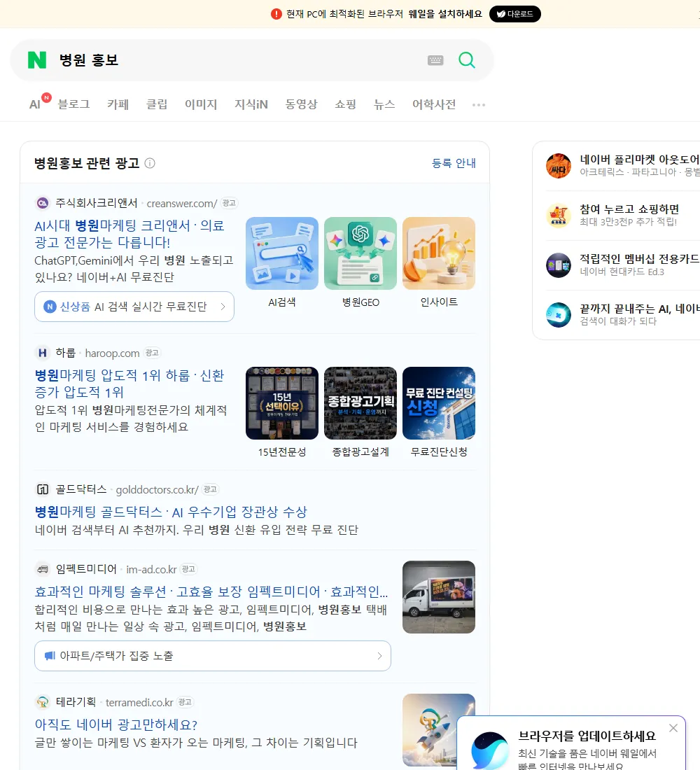Viewport: 700px width, 770px height.
Task: Click the search input containing 병원 홍보
Action: pos(236,60)
